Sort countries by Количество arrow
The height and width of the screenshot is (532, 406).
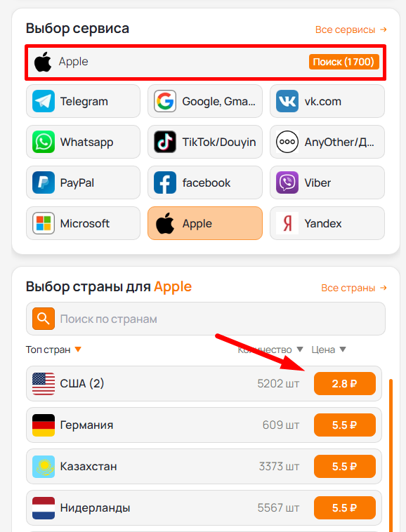tap(300, 349)
